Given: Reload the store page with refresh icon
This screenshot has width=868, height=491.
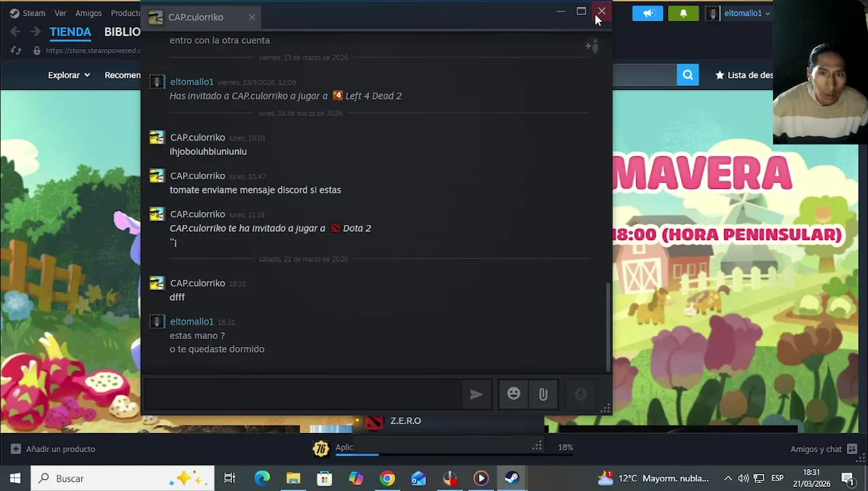Looking at the screenshot, I should (16, 50).
